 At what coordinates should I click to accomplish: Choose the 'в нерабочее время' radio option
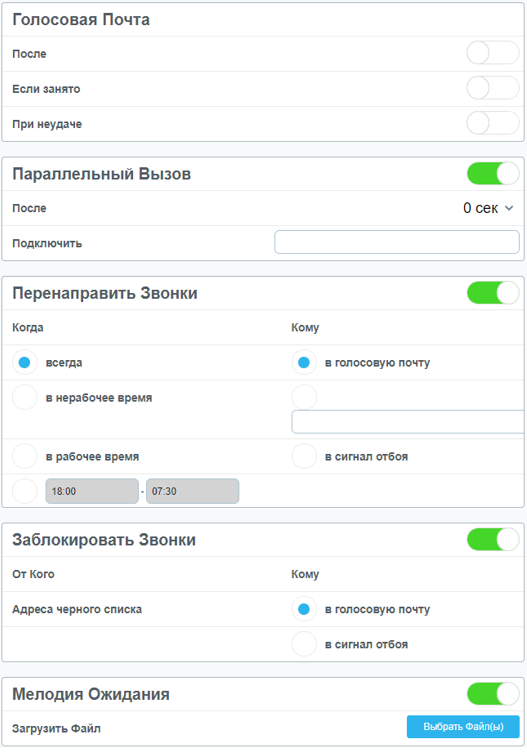click(24, 397)
